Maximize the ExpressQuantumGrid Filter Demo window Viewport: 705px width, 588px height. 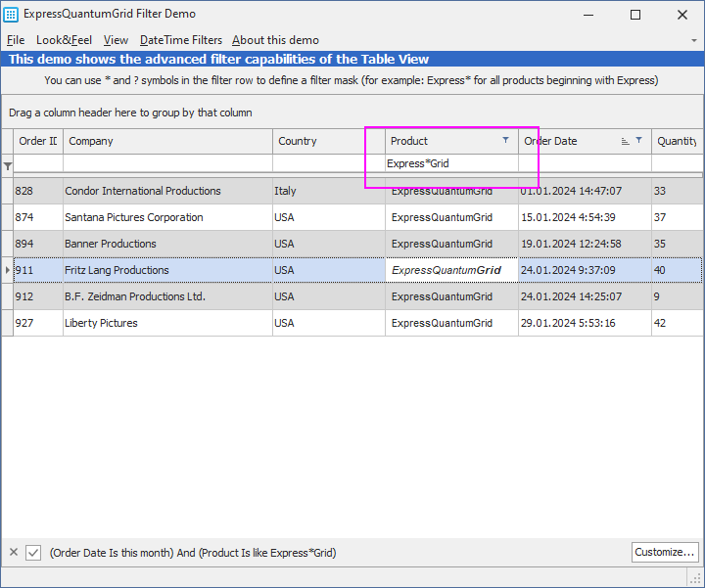point(635,15)
